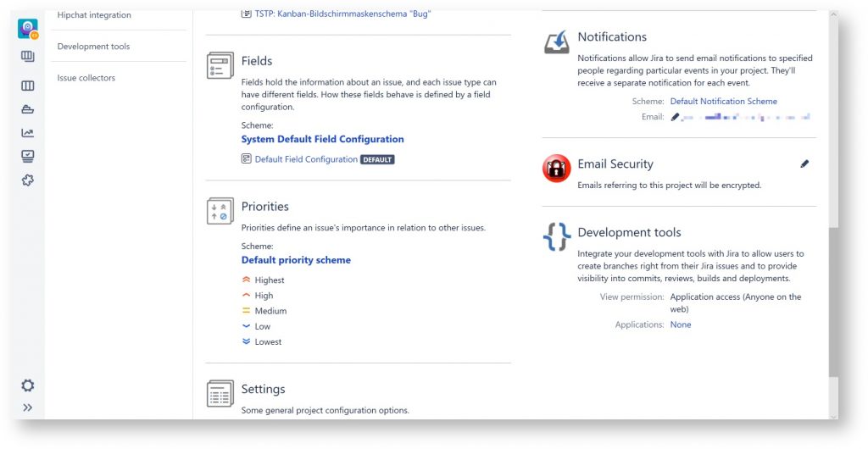The width and height of the screenshot is (868, 449).
Task: Open the board icon in sidebar
Action: 28,86
